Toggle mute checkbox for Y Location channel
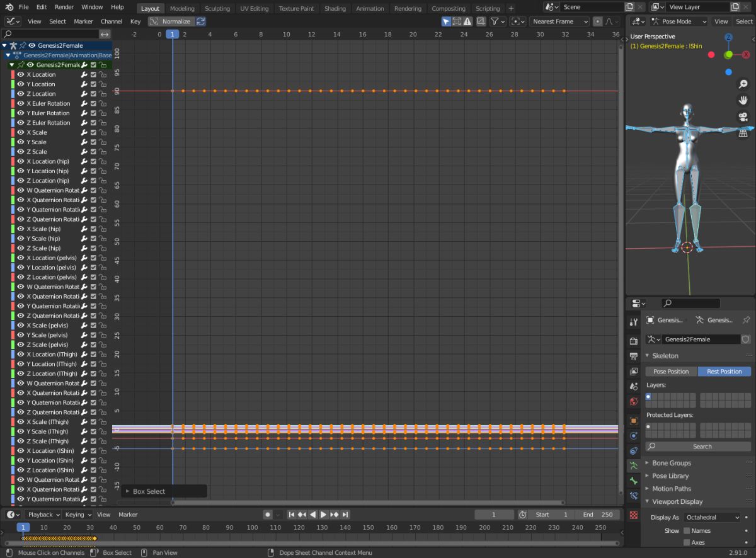 point(93,84)
